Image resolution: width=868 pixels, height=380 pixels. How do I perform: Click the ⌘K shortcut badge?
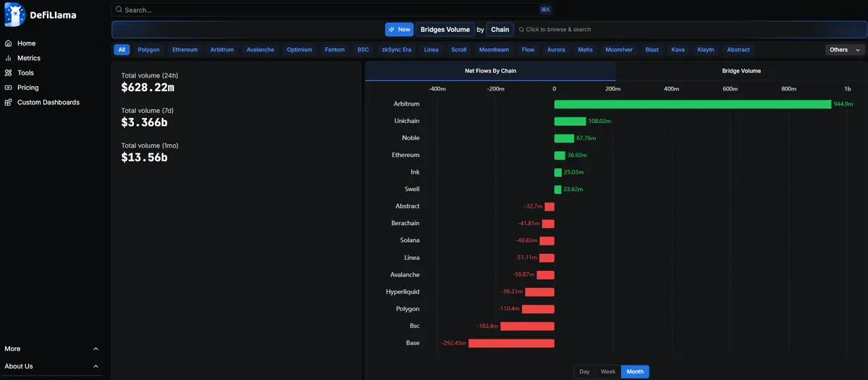click(x=545, y=9)
